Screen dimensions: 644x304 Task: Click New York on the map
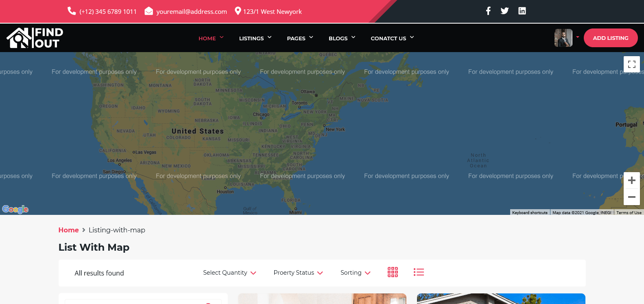tap(335, 129)
